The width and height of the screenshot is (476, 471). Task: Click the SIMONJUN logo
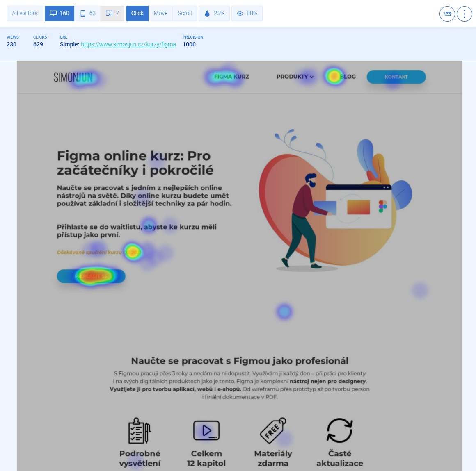coord(73,77)
